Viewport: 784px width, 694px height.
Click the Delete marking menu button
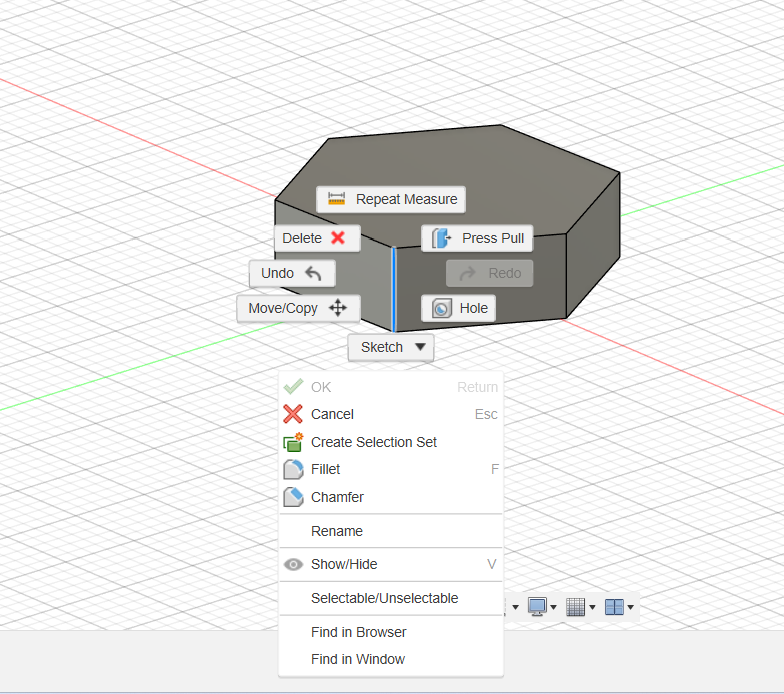(x=317, y=238)
